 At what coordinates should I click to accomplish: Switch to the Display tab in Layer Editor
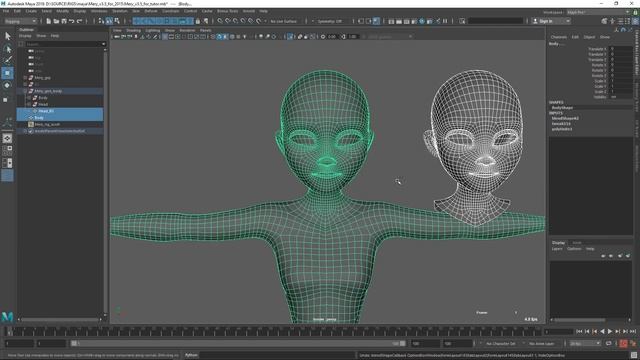[x=558, y=242]
